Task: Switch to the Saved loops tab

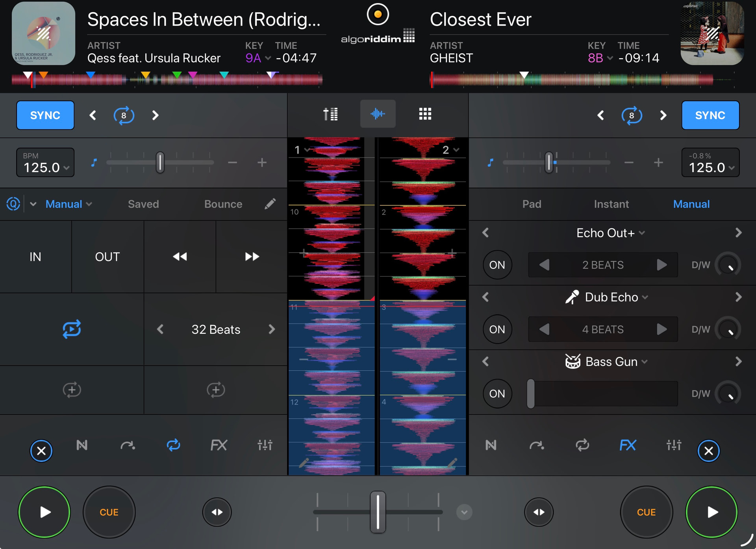Action: click(x=143, y=204)
